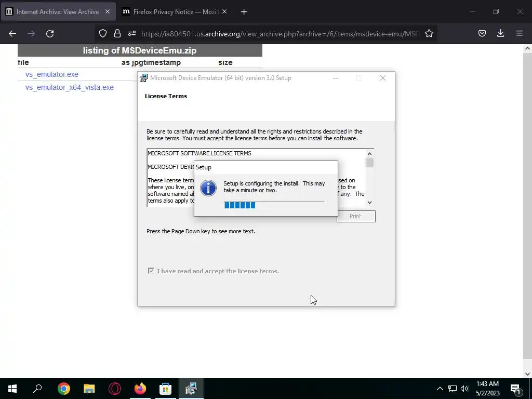Viewport: 532px width, 399px height.
Task: Close the Firefox Privacy Notice tab
Action: [224, 11]
